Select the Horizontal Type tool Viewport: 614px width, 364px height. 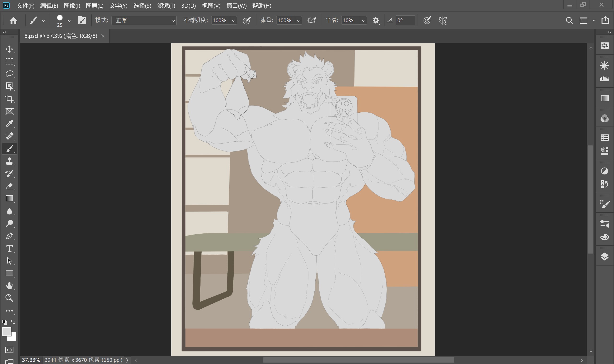9,248
